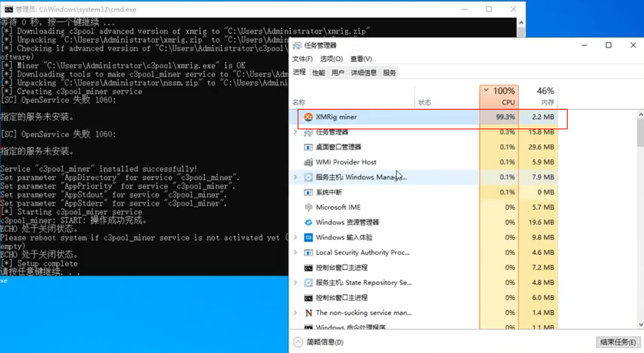Expand the 服务主机: Windows Manag... group
This screenshot has width=644, height=353.
point(295,177)
